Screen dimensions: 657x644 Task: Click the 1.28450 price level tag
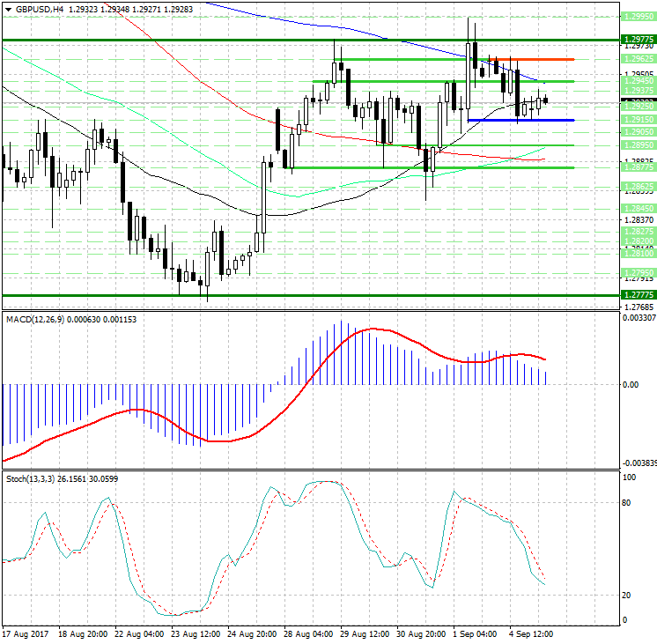click(x=637, y=209)
